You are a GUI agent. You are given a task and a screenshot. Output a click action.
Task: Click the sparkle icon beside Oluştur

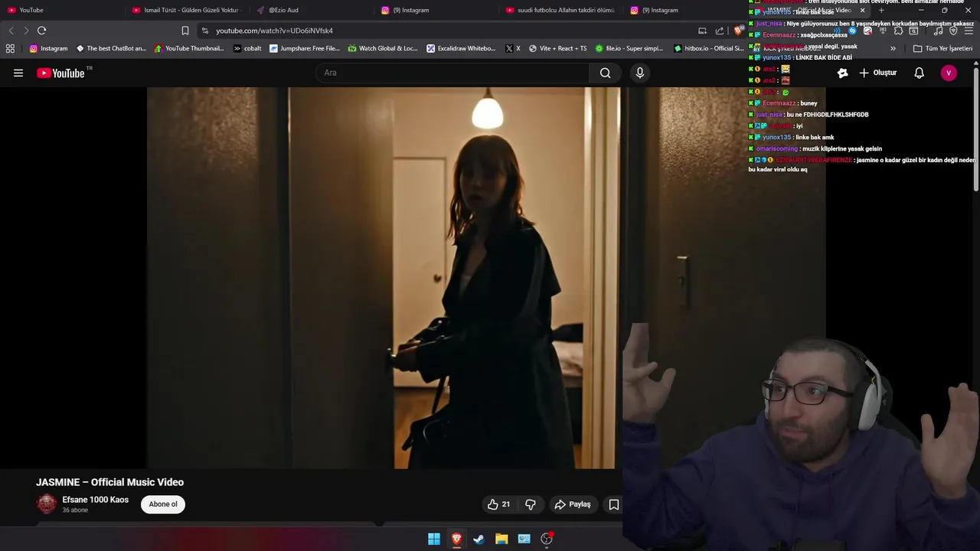(843, 73)
